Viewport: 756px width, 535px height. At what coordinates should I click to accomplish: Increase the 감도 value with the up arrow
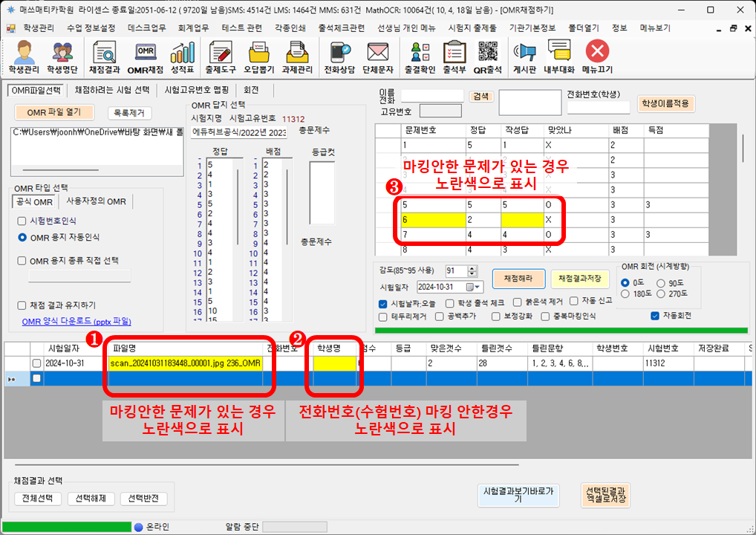[472, 267]
